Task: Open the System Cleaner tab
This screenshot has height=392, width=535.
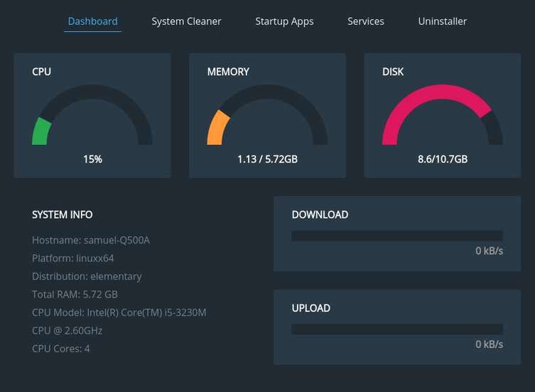Action: point(186,21)
